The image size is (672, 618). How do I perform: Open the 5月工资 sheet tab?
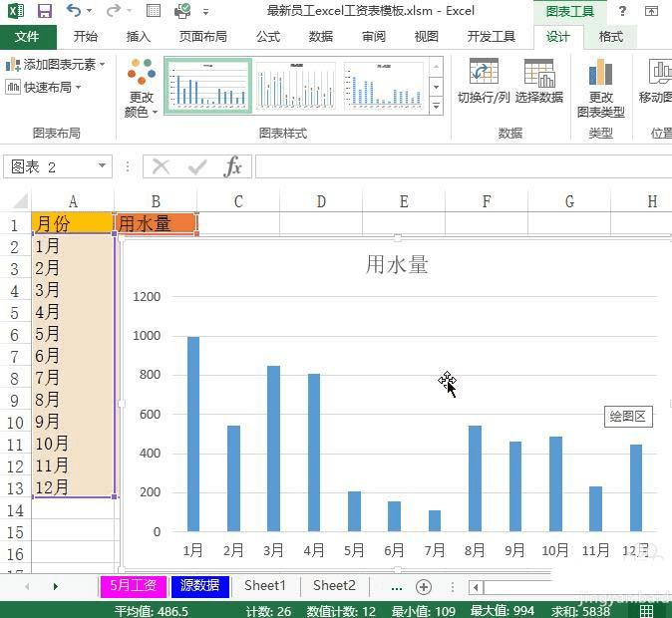(133, 586)
